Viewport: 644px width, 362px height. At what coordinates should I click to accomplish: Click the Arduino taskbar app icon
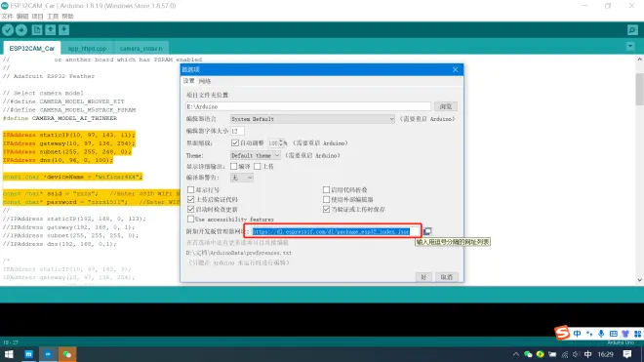[48, 354]
